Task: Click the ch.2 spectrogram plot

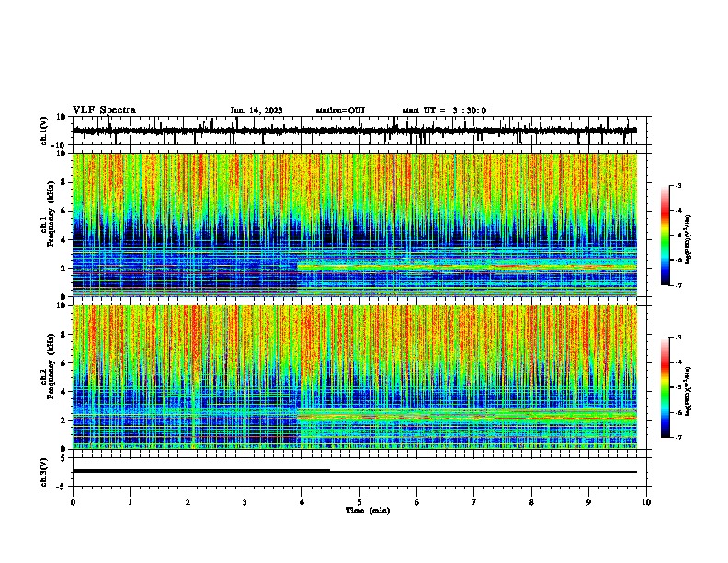Action: pyautogui.click(x=354, y=377)
